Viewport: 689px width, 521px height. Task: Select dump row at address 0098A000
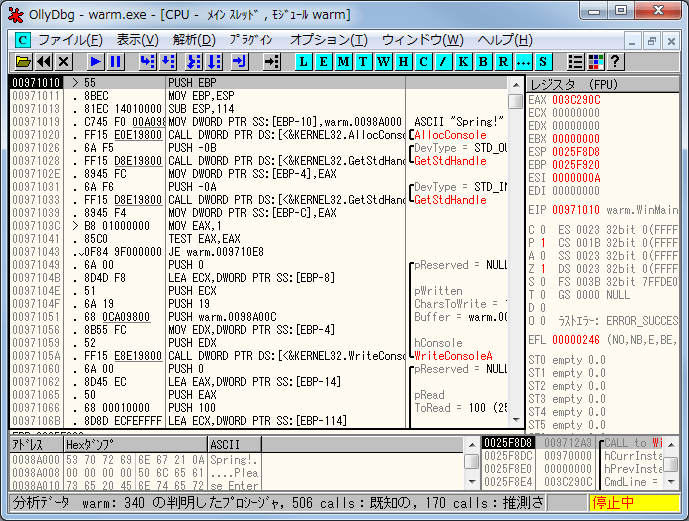coord(135,459)
